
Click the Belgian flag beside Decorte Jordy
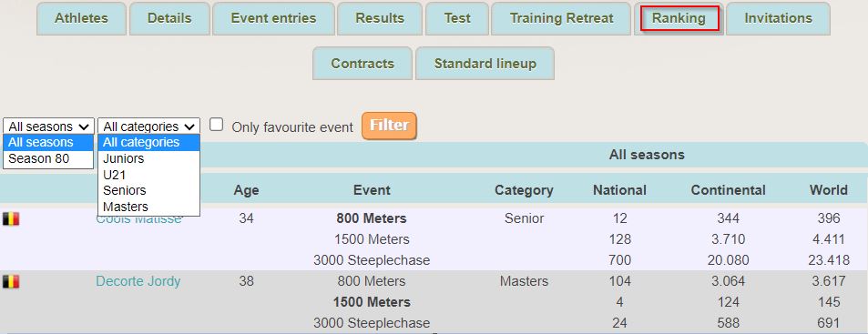coord(11,282)
